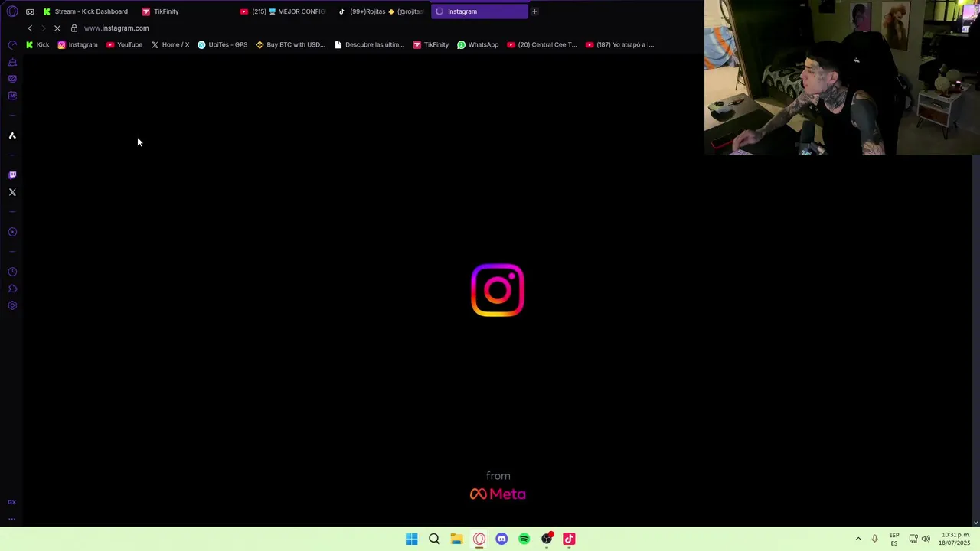980x551 pixels.
Task: Open the clock showing 10:31 p. m.
Action: pyautogui.click(x=954, y=539)
